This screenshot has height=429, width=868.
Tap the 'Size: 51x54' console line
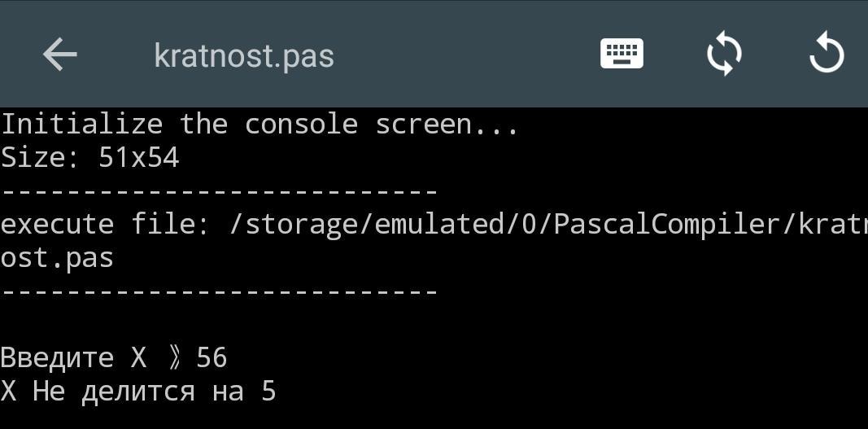coord(89,157)
